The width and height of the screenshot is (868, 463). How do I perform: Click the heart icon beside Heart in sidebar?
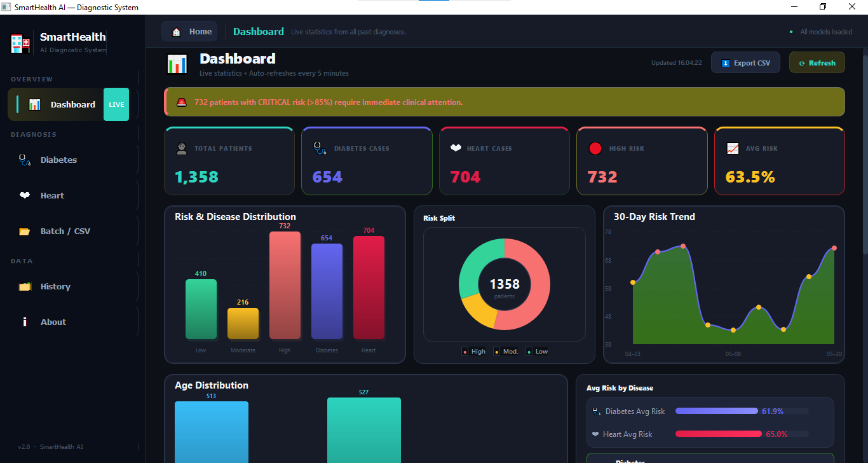[25, 196]
